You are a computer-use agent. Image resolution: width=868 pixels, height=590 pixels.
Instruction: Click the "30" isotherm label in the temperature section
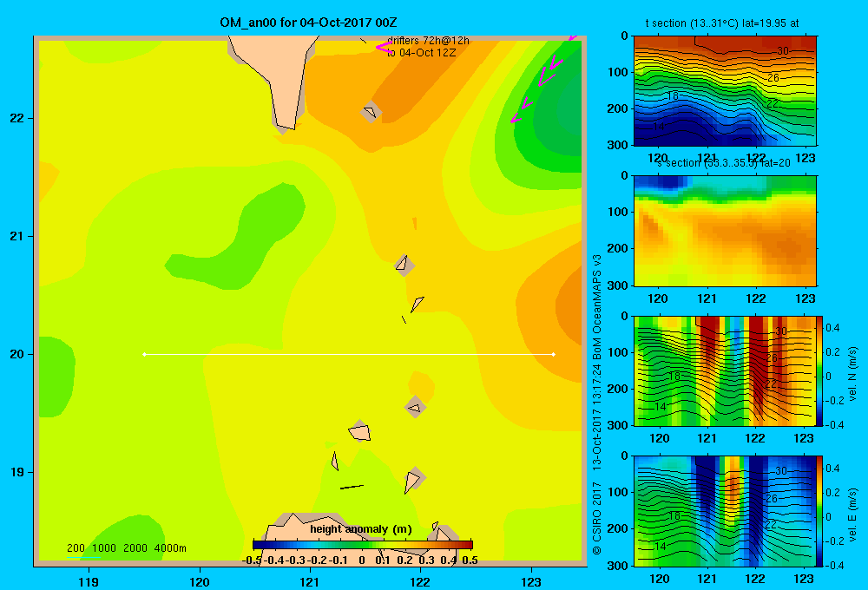tap(783, 51)
